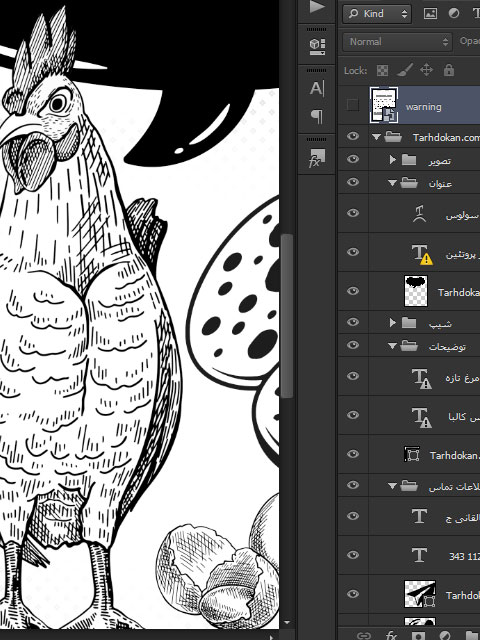This screenshot has height=640, width=480.
Task: Toggle visibility of عنوان group
Action: (x=353, y=182)
